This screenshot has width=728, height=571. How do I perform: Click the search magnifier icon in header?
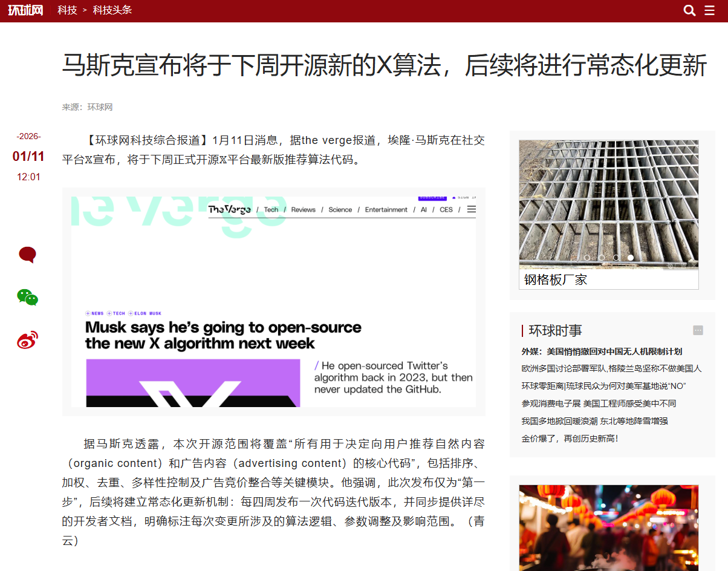click(689, 10)
